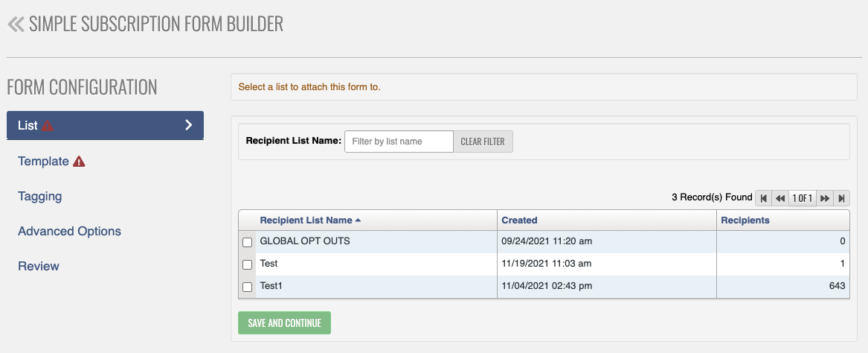The height and width of the screenshot is (353, 868).
Task: Click the warning icon beside List
Action: pos(48,126)
